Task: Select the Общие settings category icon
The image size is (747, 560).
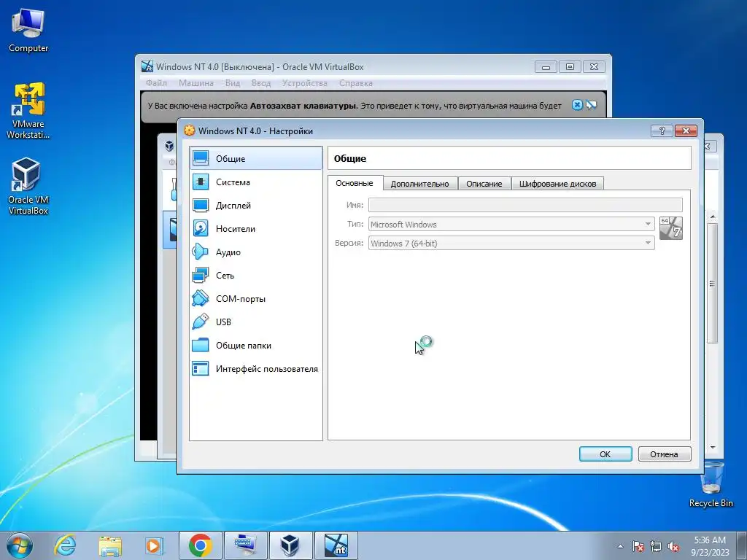Action: pos(201,158)
